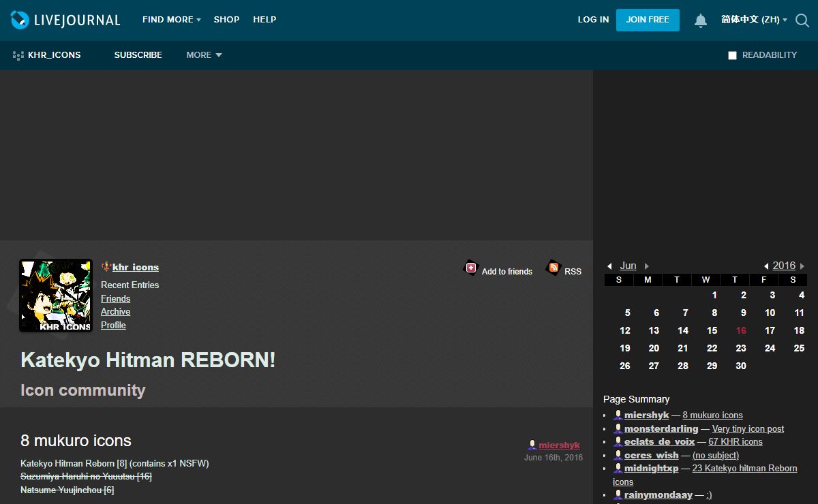Open the 23 Katekyo hitman Reborn icons link
Image resolution: width=818 pixels, height=504 pixels.
pyautogui.click(x=705, y=475)
